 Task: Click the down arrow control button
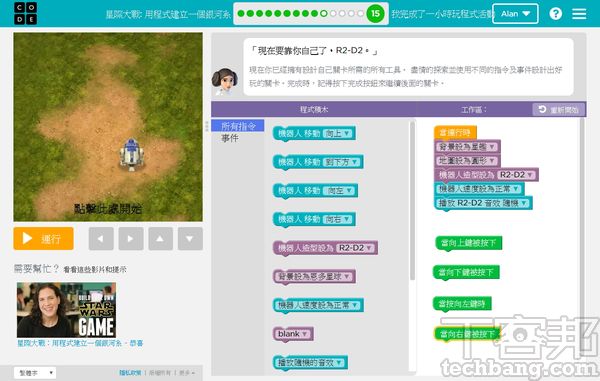point(190,239)
